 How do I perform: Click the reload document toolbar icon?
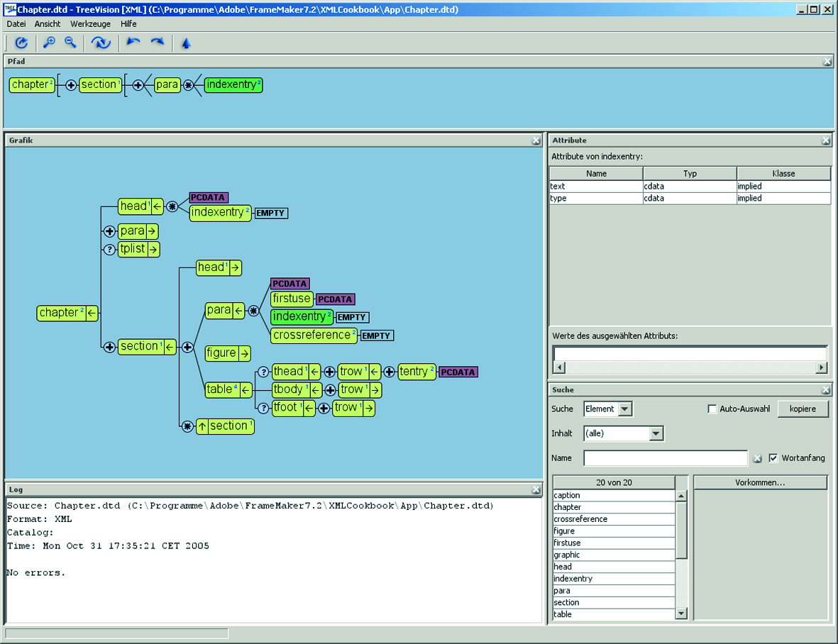click(x=21, y=43)
